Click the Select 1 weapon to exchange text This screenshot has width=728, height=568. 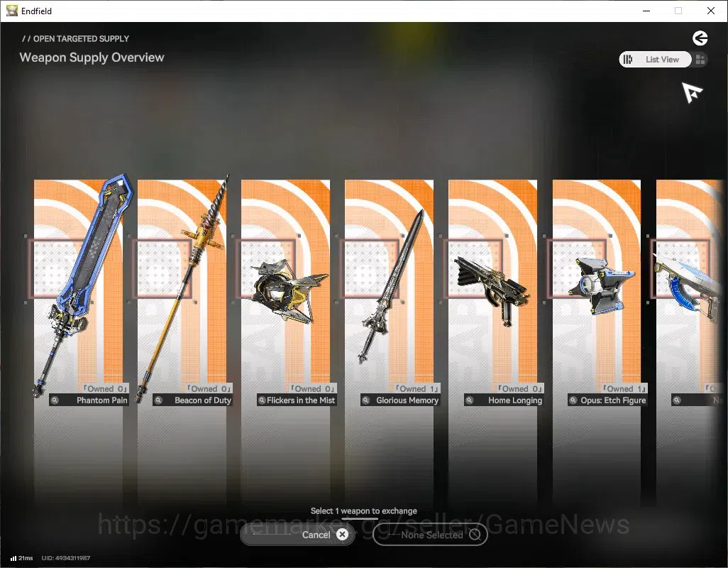click(363, 511)
